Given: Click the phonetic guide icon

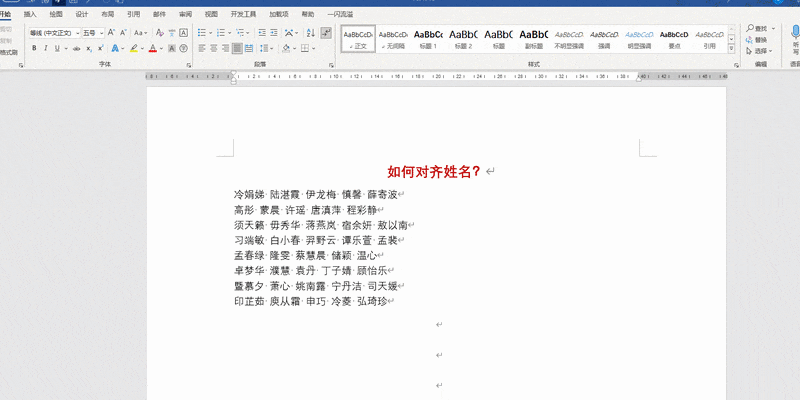Looking at the screenshot, I should coord(172,33).
